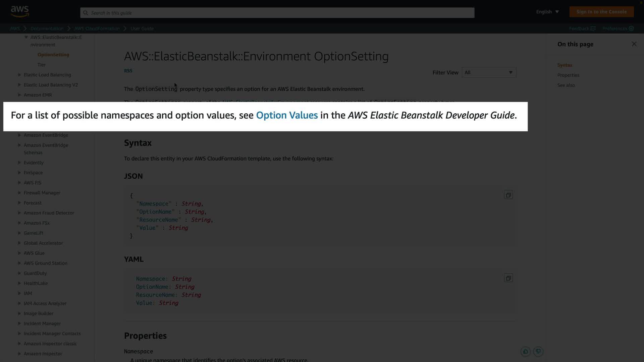The image size is (644, 362).
Task: Open the Option Values link
Action: point(286,115)
